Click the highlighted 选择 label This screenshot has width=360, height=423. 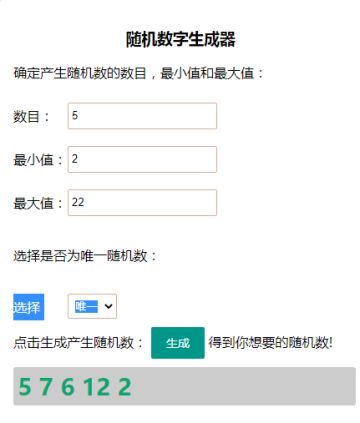(x=29, y=307)
